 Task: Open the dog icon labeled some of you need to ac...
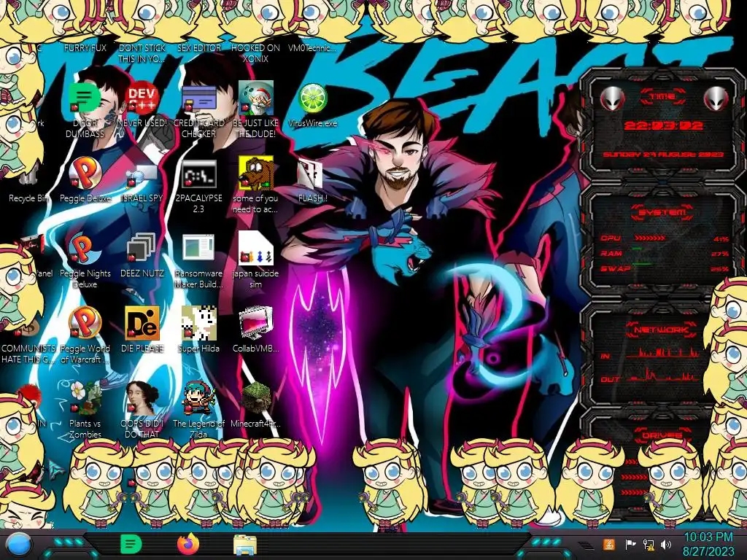[x=255, y=174]
